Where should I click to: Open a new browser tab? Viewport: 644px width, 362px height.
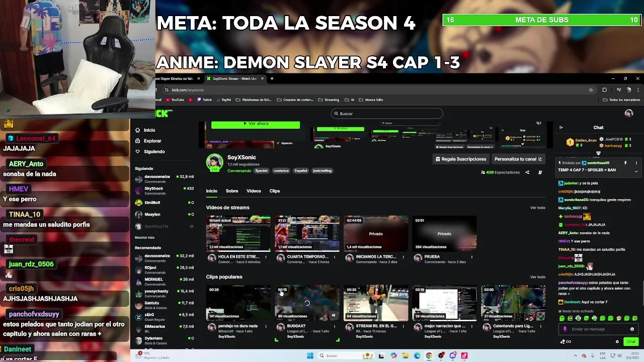(x=272, y=78)
